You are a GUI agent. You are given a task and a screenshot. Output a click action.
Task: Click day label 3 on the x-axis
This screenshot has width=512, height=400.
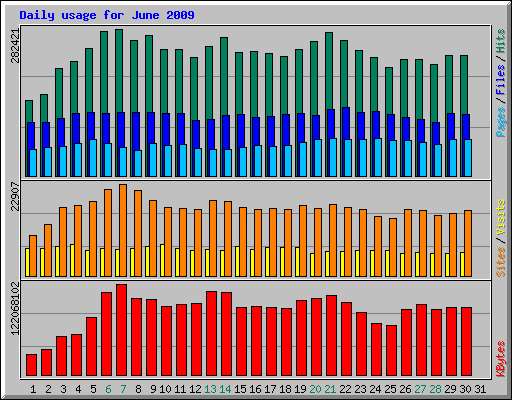63,389
